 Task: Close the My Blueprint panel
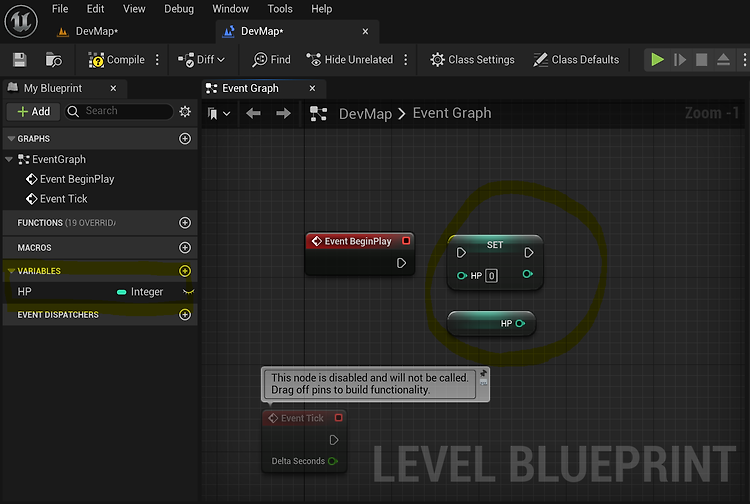tap(113, 88)
